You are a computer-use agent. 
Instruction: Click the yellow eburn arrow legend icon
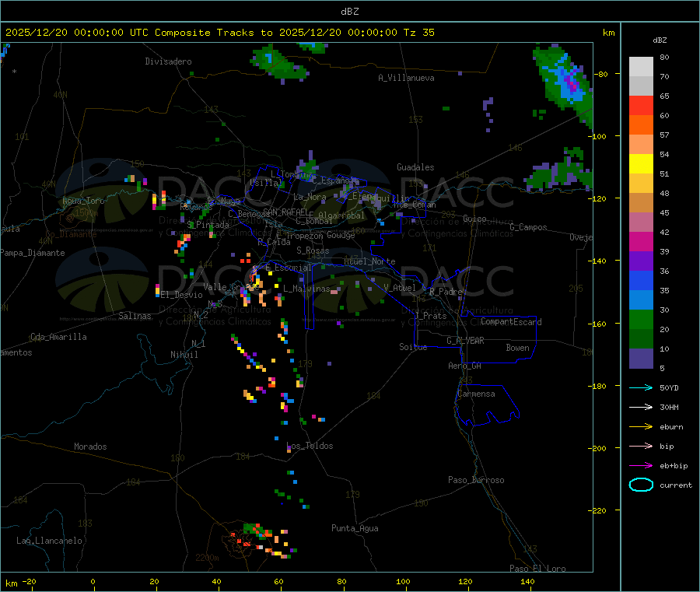pyautogui.click(x=641, y=427)
